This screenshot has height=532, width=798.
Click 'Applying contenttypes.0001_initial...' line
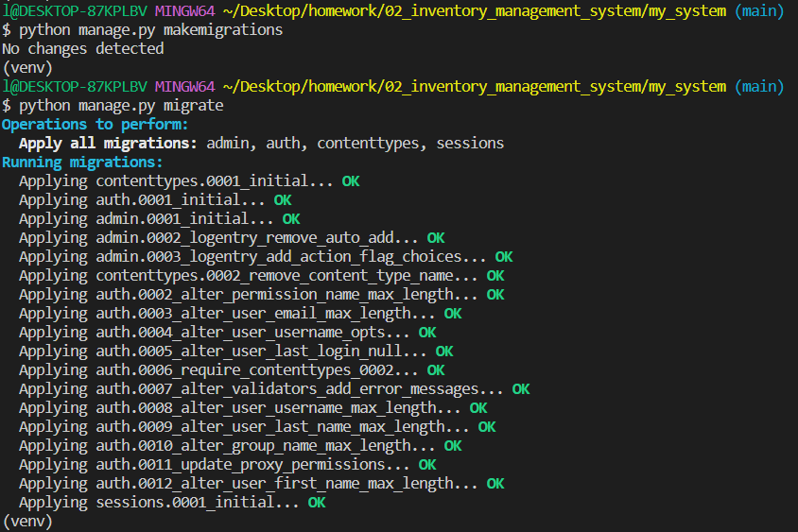189,181
